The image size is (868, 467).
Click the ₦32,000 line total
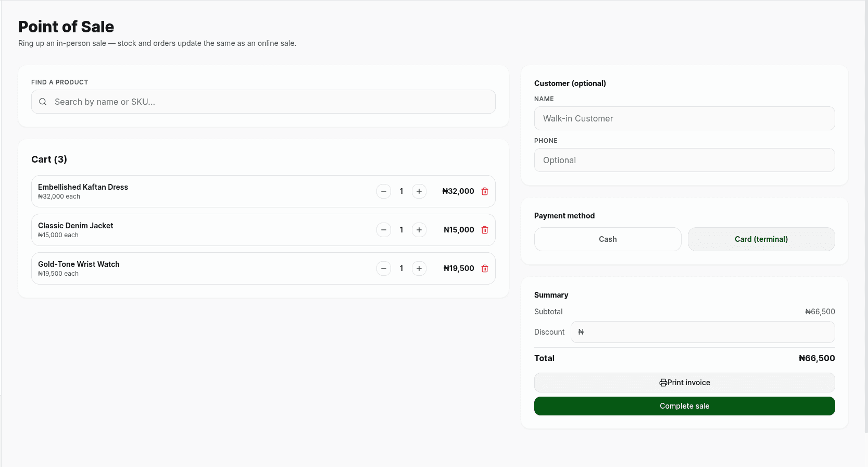click(x=458, y=191)
